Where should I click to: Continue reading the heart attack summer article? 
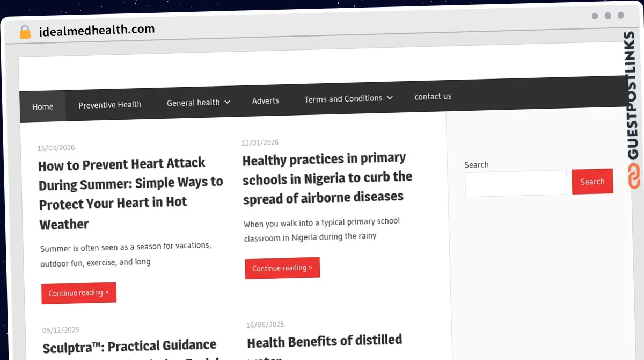tap(79, 293)
